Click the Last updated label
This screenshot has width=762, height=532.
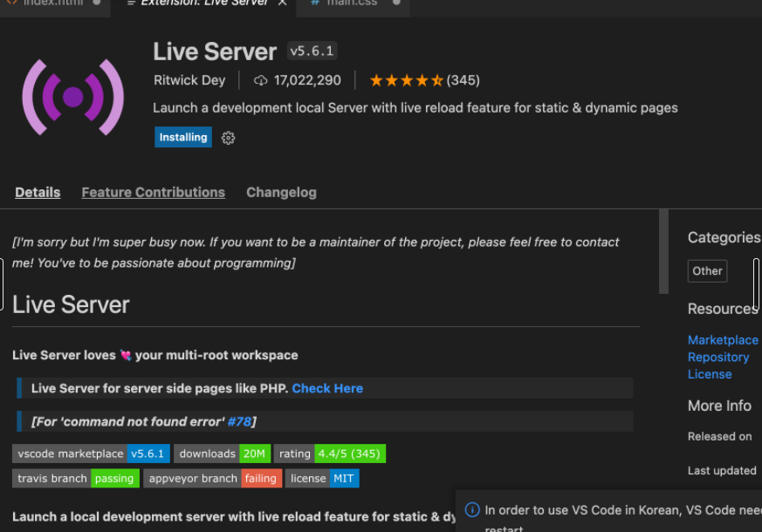[722, 470]
